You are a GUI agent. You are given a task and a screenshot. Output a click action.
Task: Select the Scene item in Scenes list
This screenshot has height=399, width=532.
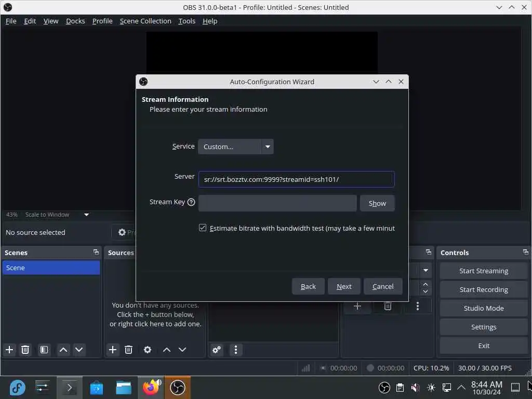[x=51, y=268]
